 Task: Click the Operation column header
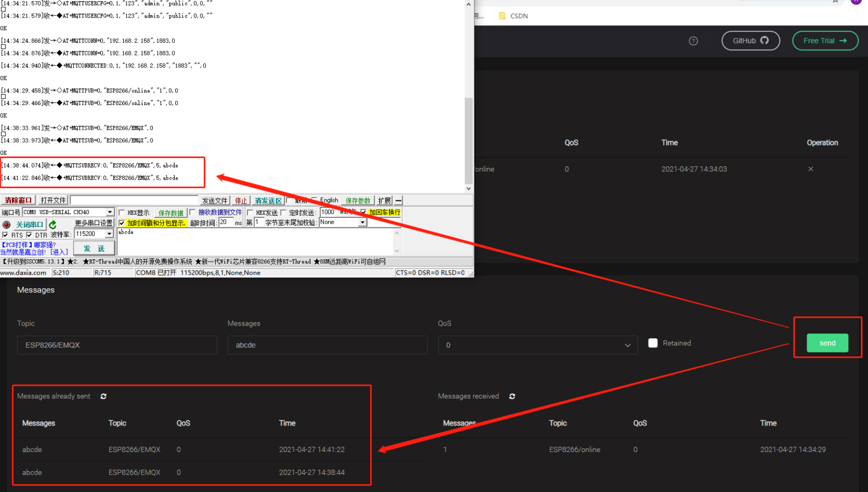pyautogui.click(x=822, y=143)
